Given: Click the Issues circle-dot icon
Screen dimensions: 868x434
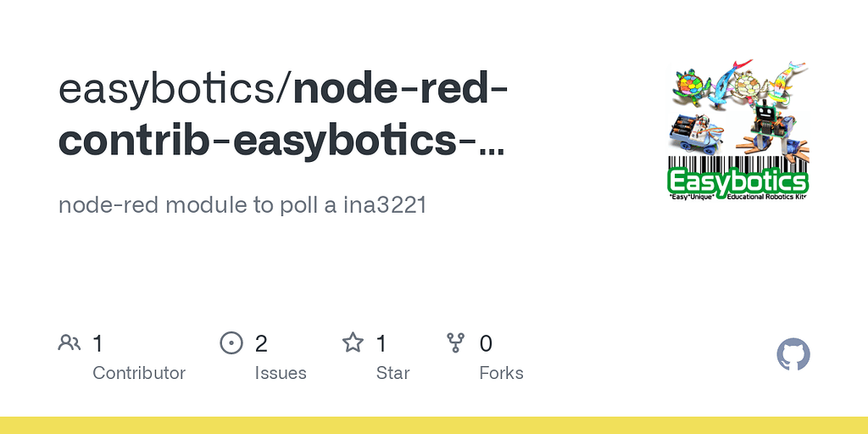Looking at the screenshot, I should coord(231,343).
